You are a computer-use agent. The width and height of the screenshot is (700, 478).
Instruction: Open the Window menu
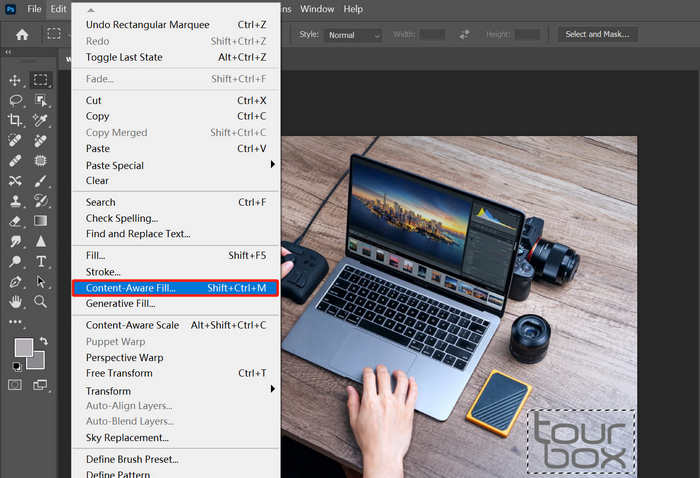coord(317,9)
